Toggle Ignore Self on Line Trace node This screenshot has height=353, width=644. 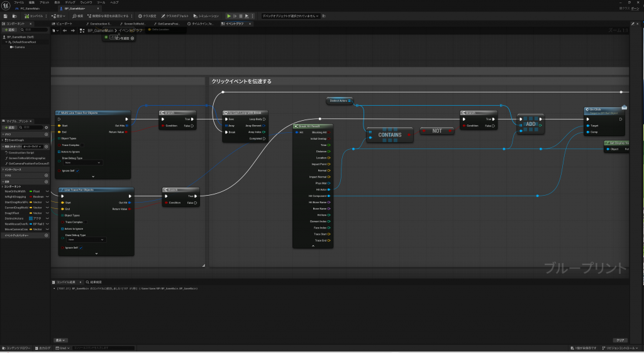pyautogui.click(x=81, y=248)
